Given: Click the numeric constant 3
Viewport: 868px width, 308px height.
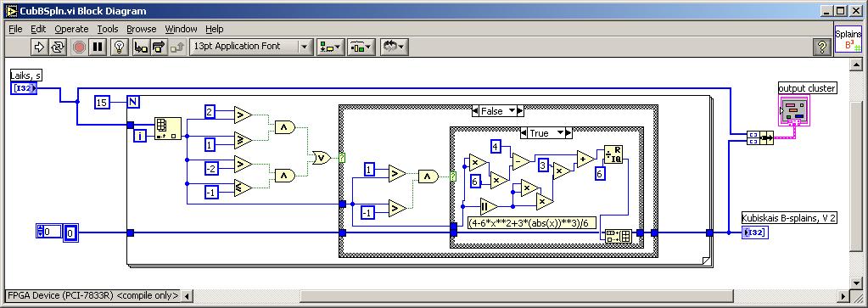Looking at the screenshot, I should [x=544, y=165].
